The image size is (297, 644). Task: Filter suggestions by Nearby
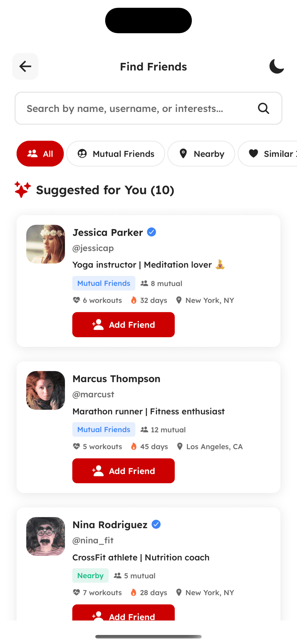coord(201,154)
